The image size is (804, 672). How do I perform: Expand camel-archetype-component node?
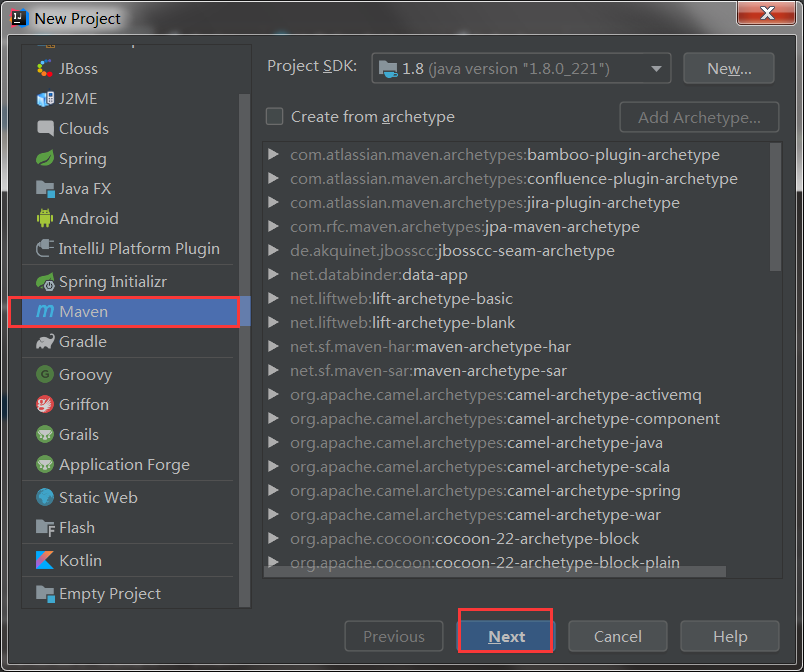[273, 418]
